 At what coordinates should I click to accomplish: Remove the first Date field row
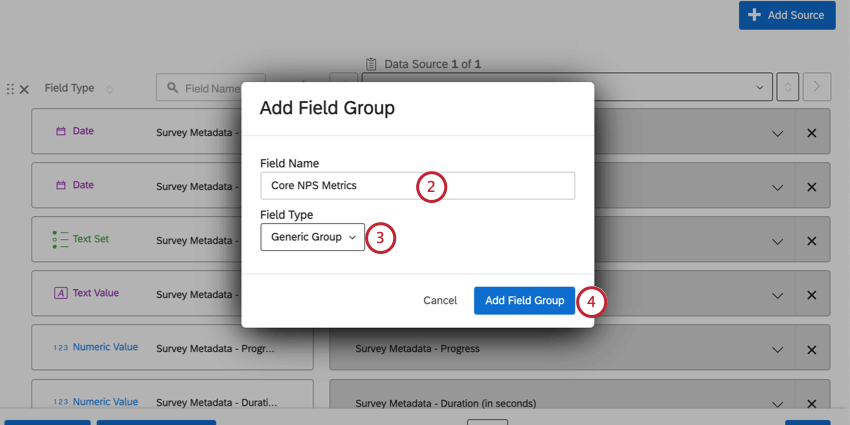point(811,133)
